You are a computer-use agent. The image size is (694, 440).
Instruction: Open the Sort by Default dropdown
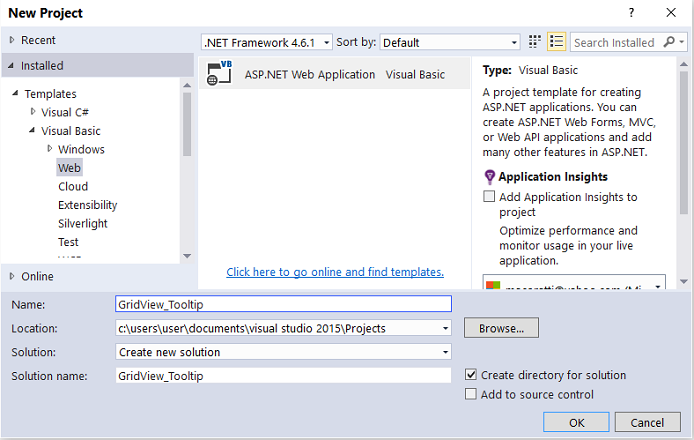coord(513,42)
